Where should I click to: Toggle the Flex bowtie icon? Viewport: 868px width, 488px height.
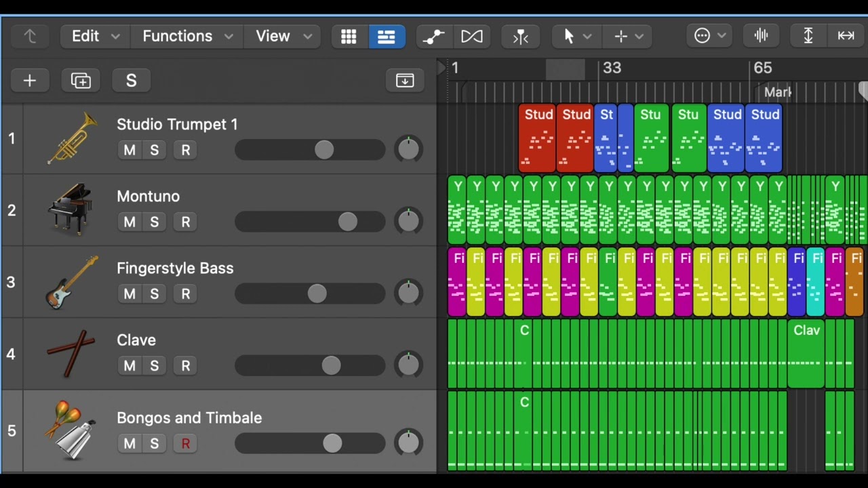coord(472,37)
